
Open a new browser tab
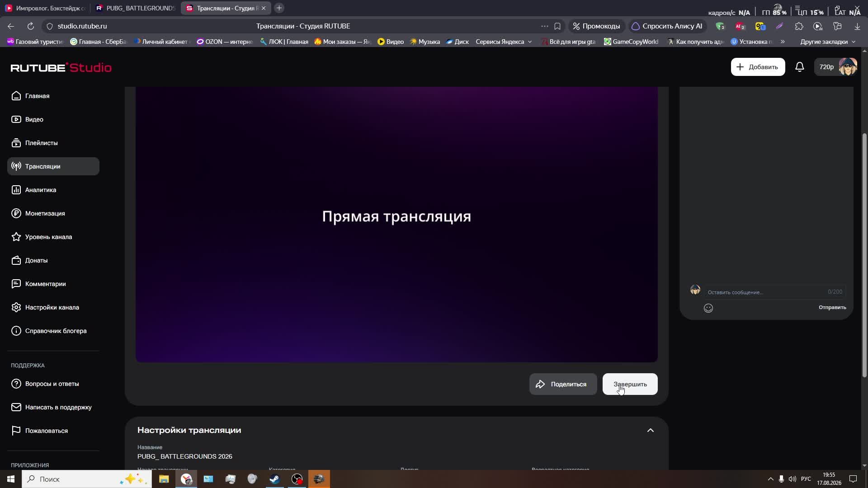[x=279, y=8]
